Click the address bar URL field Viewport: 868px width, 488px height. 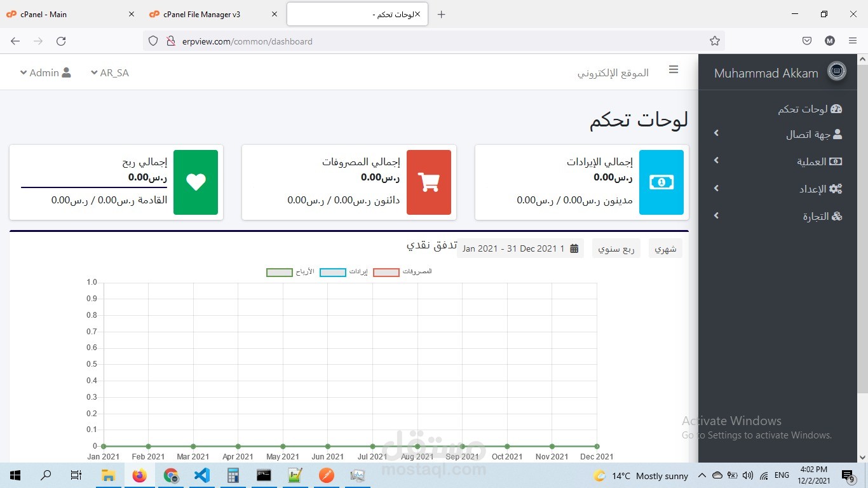(433, 41)
